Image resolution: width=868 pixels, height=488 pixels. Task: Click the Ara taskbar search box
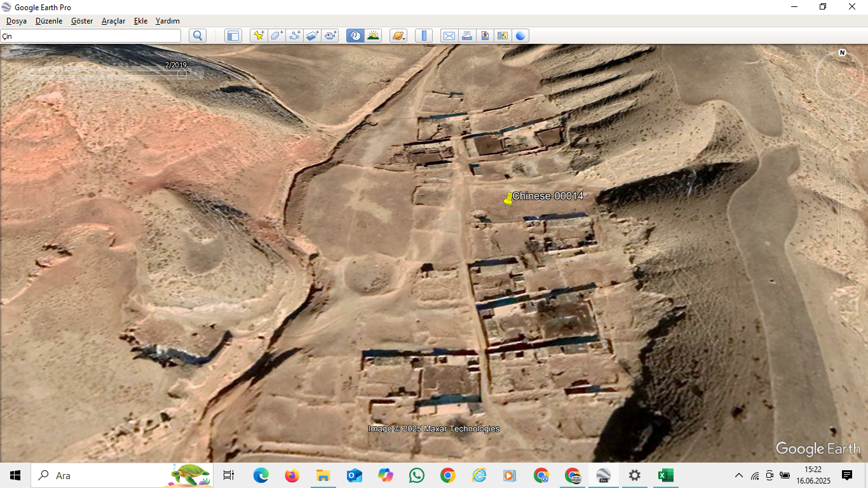[x=122, y=475]
